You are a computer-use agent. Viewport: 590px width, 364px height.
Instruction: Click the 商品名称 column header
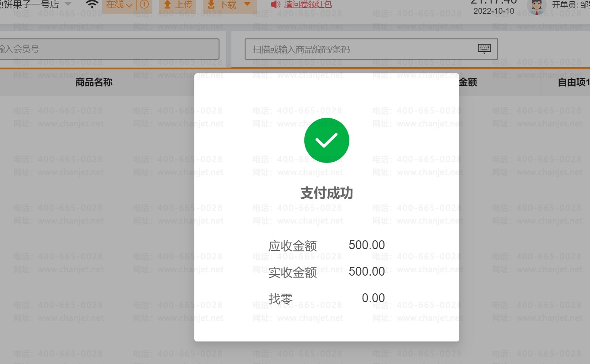pos(94,82)
